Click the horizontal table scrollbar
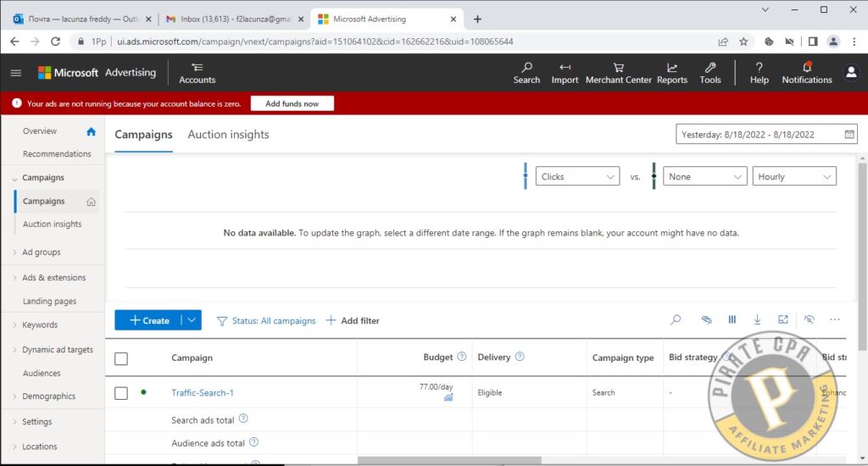 click(x=449, y=460)
